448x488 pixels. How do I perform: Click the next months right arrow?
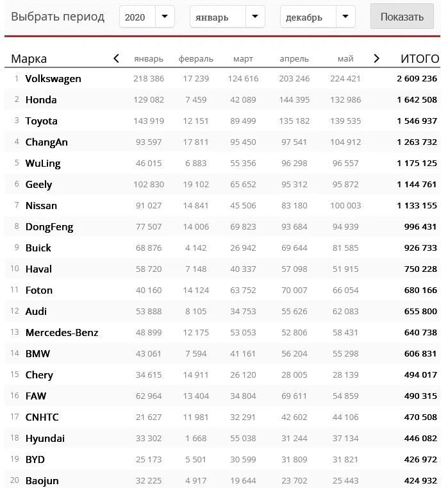[x=376, y=58]
